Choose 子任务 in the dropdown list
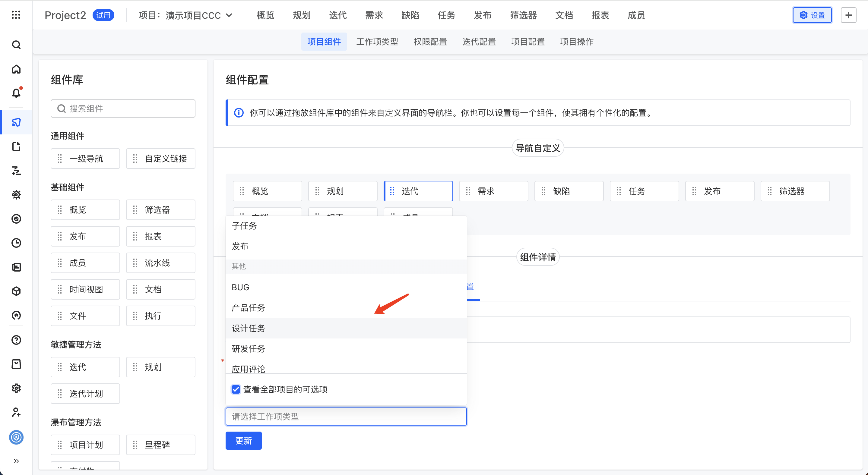The image size is (868, 475). pyautogui.click(x=346, y=225)
